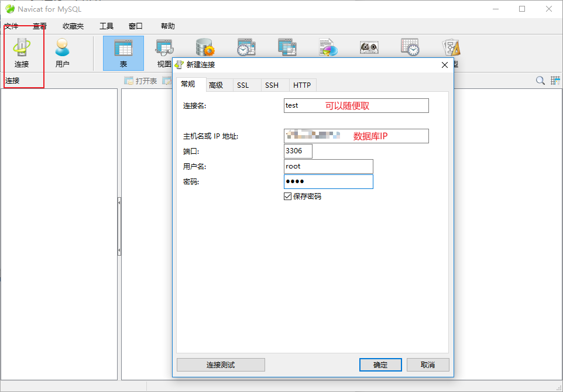Click the grid view icon beside search
The height and width of the screenshot is (392, 563).
(555, 80)
